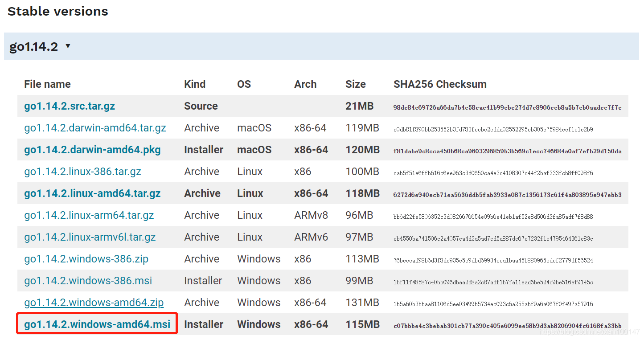Click the checksum starting with 76beccad
The image size is (644, 340).
click(x=493, y=261)
